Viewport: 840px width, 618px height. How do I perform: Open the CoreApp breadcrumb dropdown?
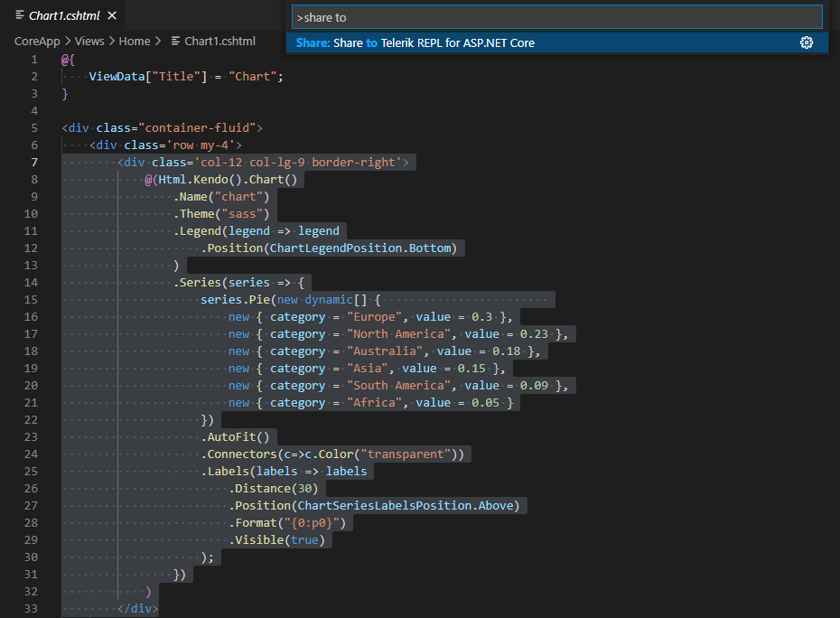tap(37, 41)
